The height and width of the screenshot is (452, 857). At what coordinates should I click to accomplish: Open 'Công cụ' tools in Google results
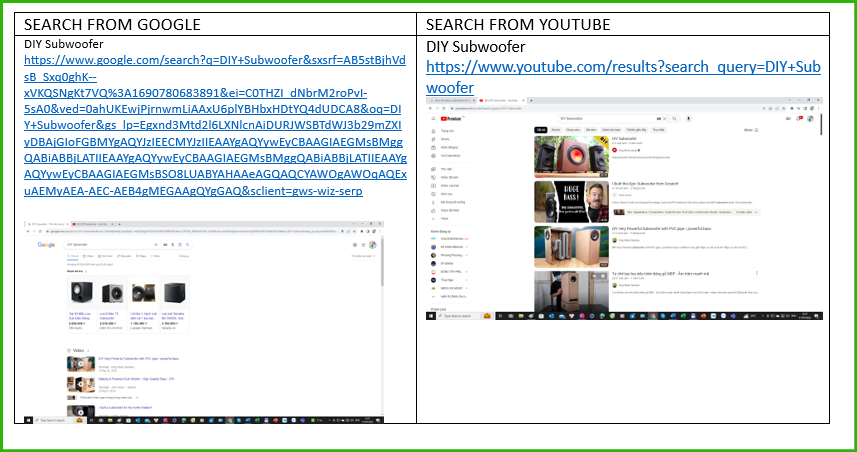pyautogui.click(x=184, y=256)
